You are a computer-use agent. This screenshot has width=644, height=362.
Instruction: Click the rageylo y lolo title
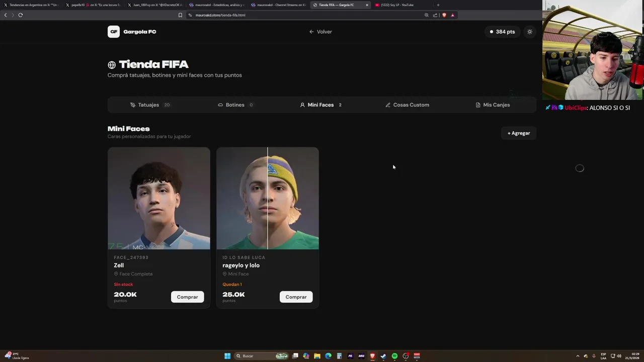(241, 265)
